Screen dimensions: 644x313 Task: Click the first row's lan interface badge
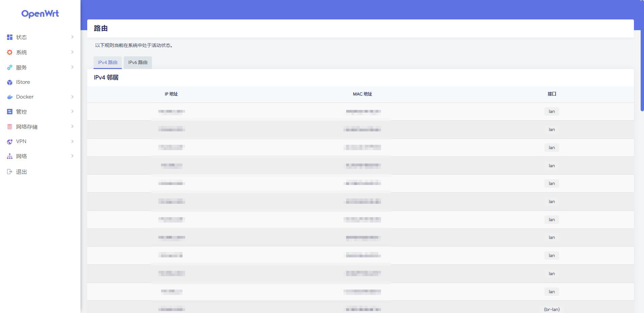[551, 111]
